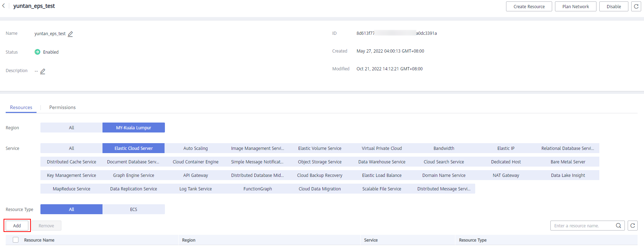The image size is (644, 249).
Task: Choose Cloud Container Engine filter
Action: 196,162
